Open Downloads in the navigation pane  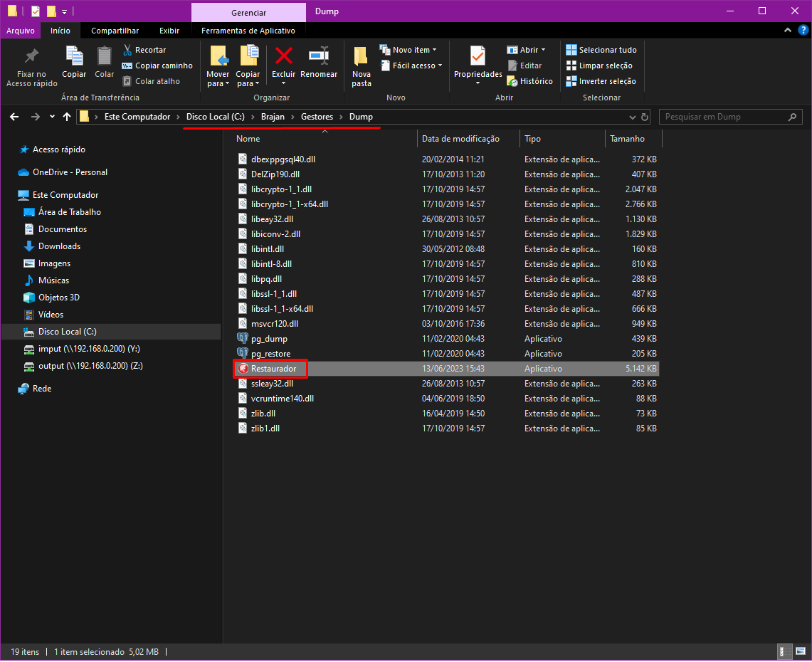pos(59,246)
